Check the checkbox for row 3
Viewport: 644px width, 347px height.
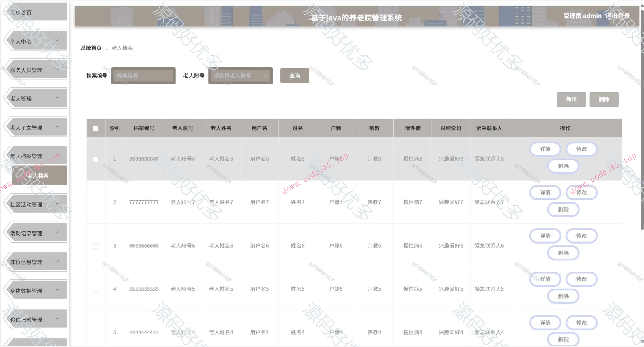coord(96,246)
